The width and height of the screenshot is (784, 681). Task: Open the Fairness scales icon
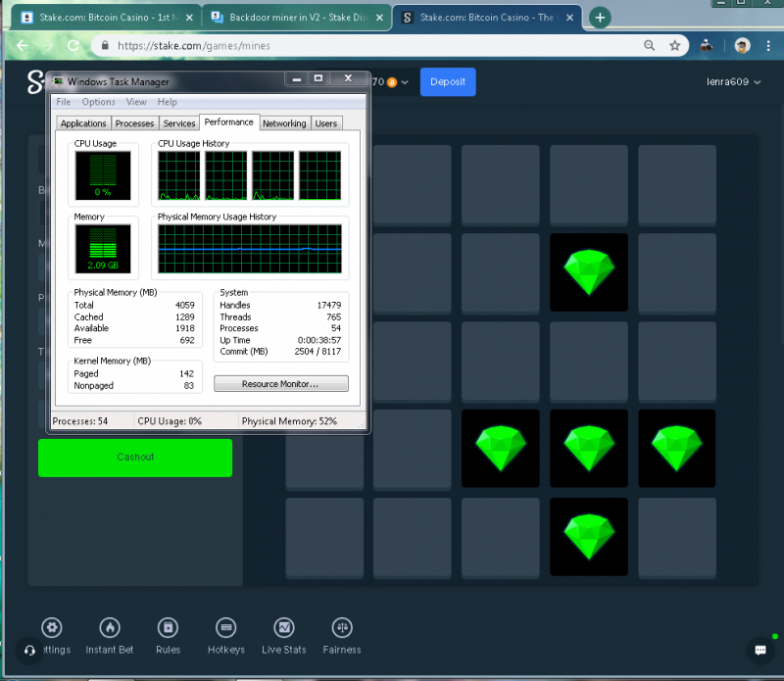(x=342, y=627)
